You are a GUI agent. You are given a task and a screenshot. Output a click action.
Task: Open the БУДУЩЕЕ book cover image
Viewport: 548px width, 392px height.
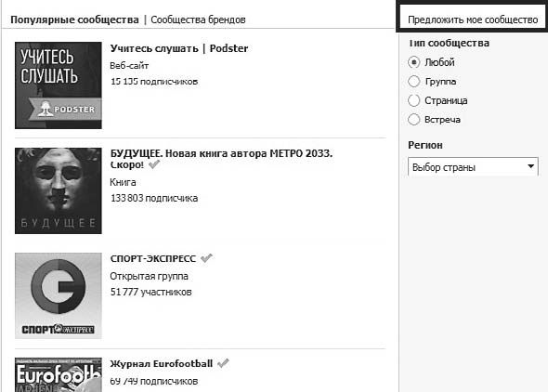pos(59,190)
